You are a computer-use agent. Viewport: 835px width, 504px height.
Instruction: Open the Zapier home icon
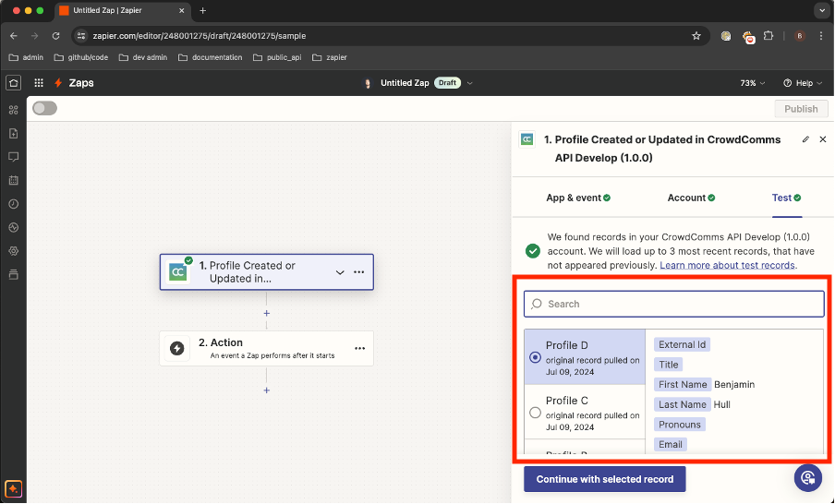click(x=13, y=83)
